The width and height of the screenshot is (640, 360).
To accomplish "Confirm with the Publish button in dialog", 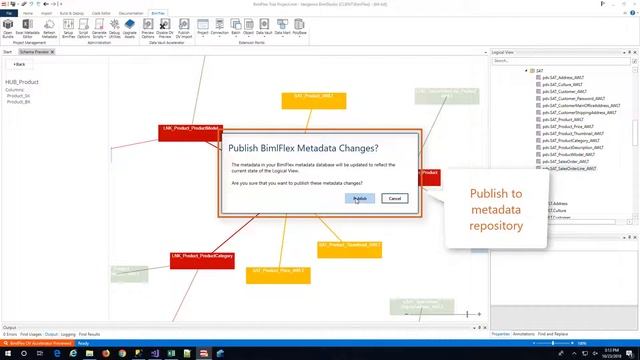I will (x=360, y=198).
